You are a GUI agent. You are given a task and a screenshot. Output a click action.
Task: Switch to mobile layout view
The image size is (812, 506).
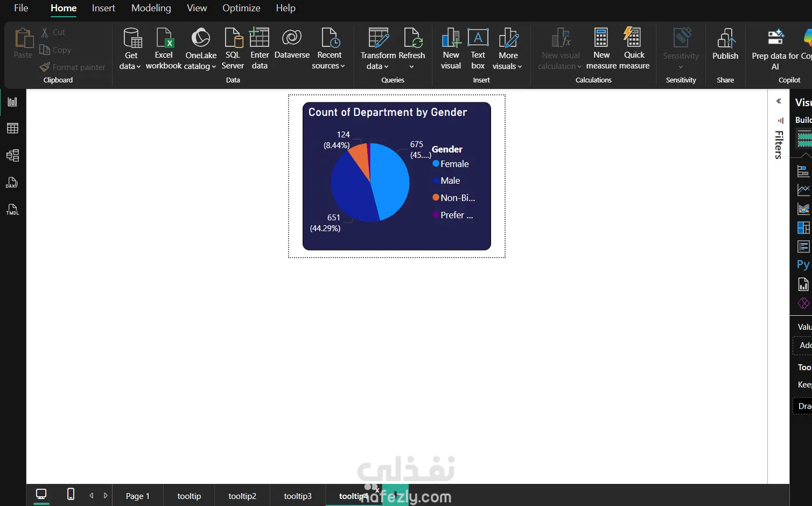coord(71,494)
